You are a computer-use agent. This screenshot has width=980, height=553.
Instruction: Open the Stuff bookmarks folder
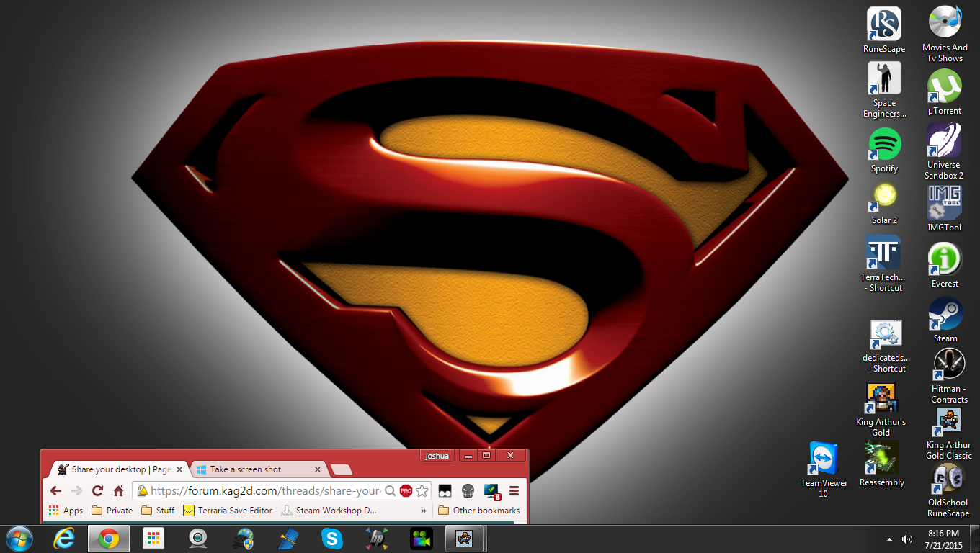[x=158, y=511]
